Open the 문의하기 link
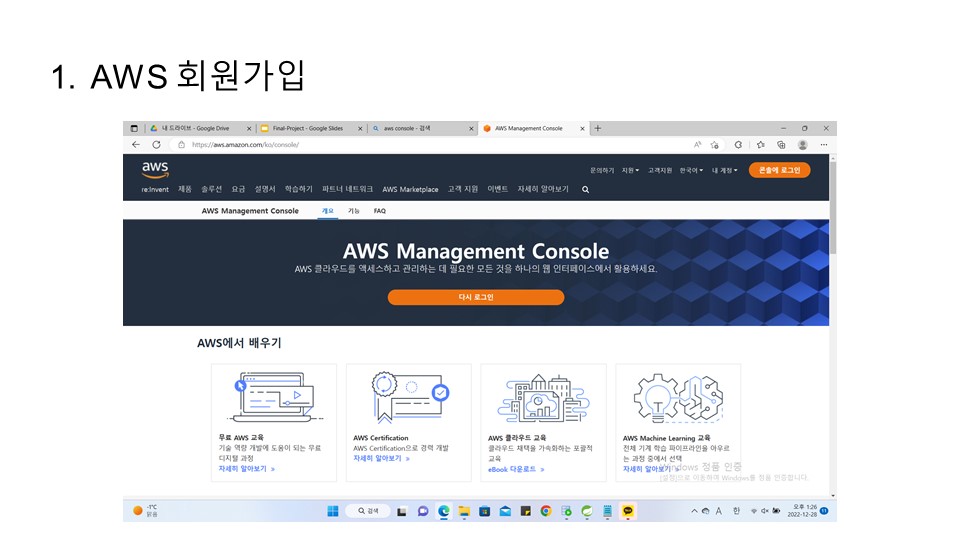 602,170
